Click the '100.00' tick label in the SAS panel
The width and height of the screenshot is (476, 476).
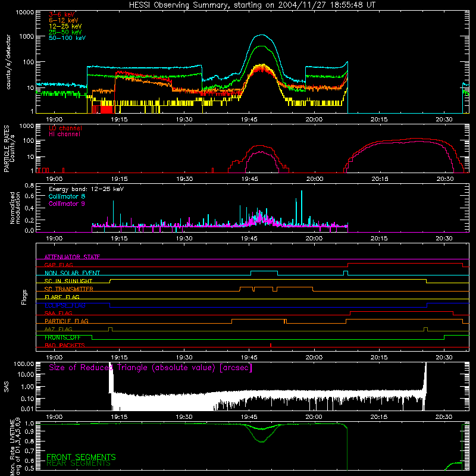[24, 364]
